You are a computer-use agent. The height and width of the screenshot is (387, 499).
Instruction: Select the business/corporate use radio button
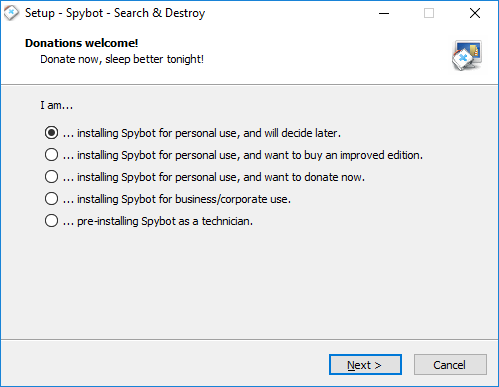[x=51, y=199]
